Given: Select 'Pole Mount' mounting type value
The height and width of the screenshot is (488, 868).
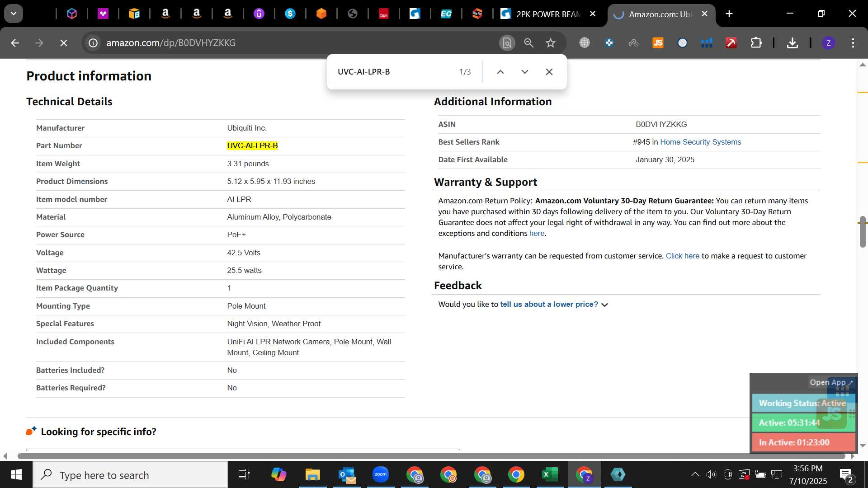Looking at the screenshot, I should point(246,306).
